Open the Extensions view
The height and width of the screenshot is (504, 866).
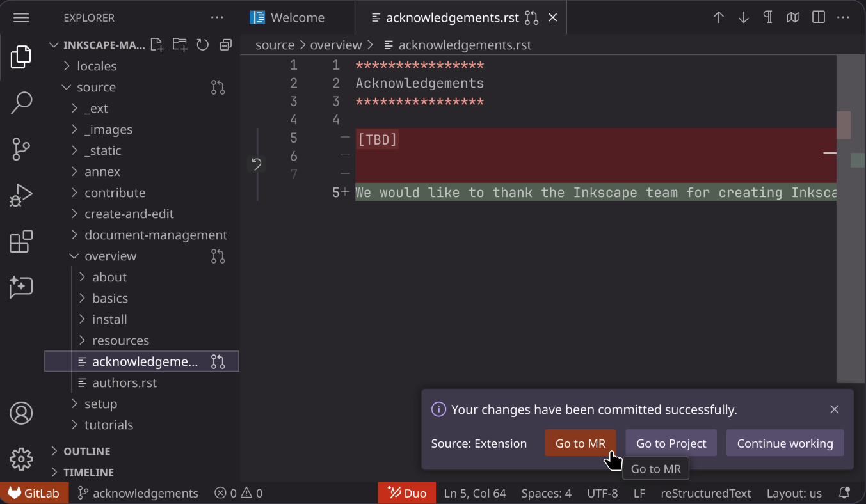(x=21, y=242)
